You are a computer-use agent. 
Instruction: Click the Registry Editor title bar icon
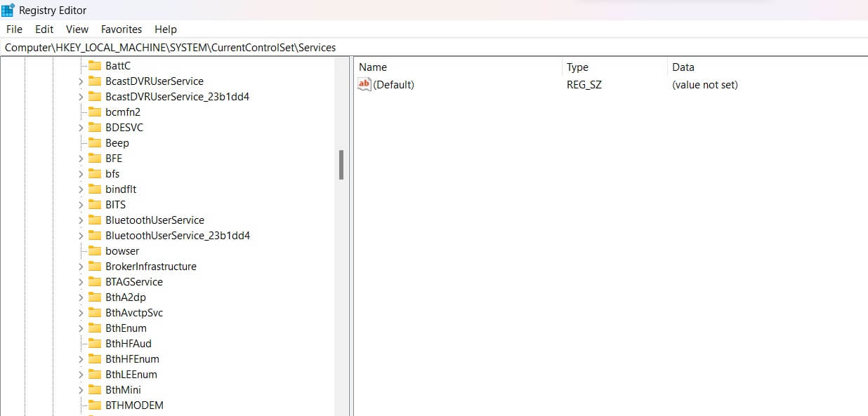point(7,10)
